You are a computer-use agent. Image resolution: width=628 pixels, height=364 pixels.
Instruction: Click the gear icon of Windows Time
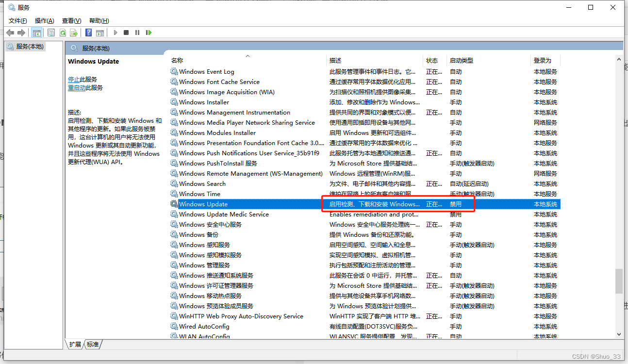pos(174,194)
